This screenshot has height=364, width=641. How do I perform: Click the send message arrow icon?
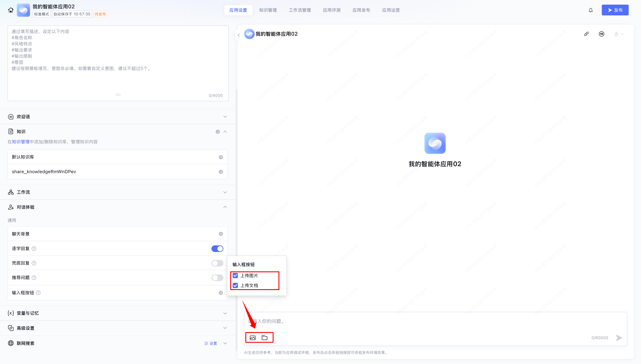click(x=619, y=338)
